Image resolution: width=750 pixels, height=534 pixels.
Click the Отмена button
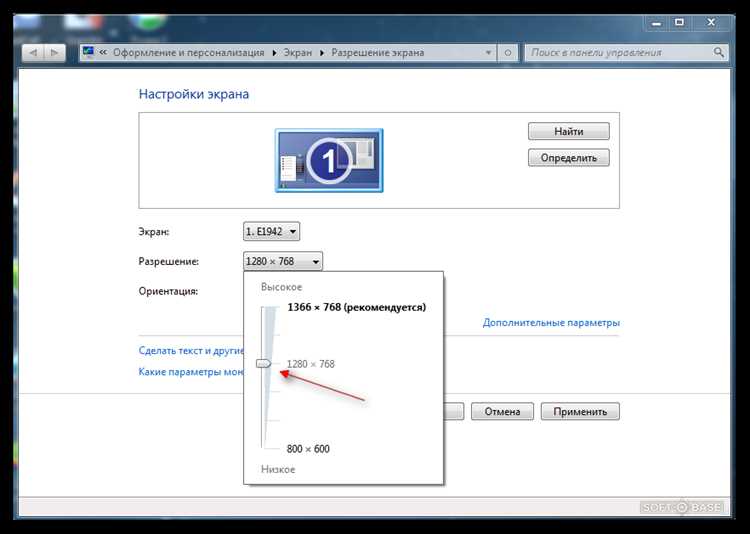point(502,412)
